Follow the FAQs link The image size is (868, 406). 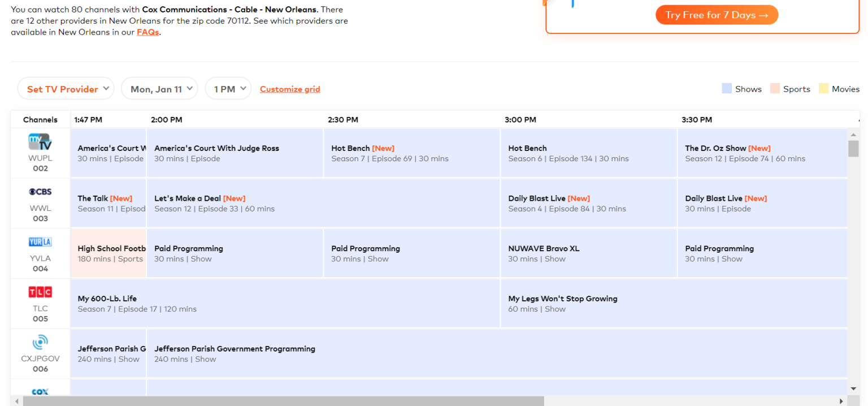(147, 32)
